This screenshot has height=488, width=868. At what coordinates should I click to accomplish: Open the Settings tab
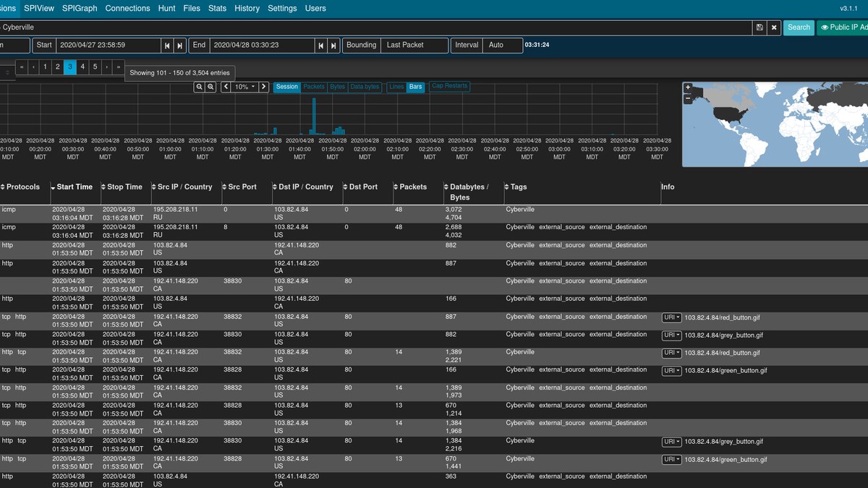[282, 9]
